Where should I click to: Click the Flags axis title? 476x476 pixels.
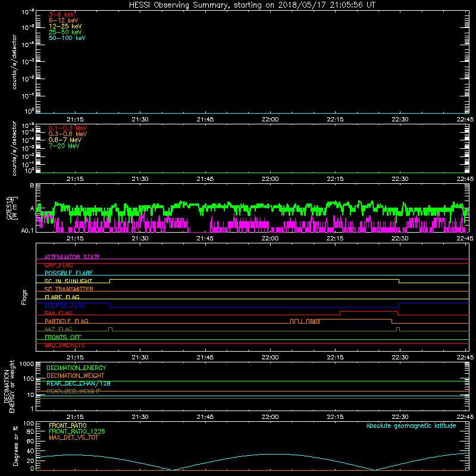point(24,297)
